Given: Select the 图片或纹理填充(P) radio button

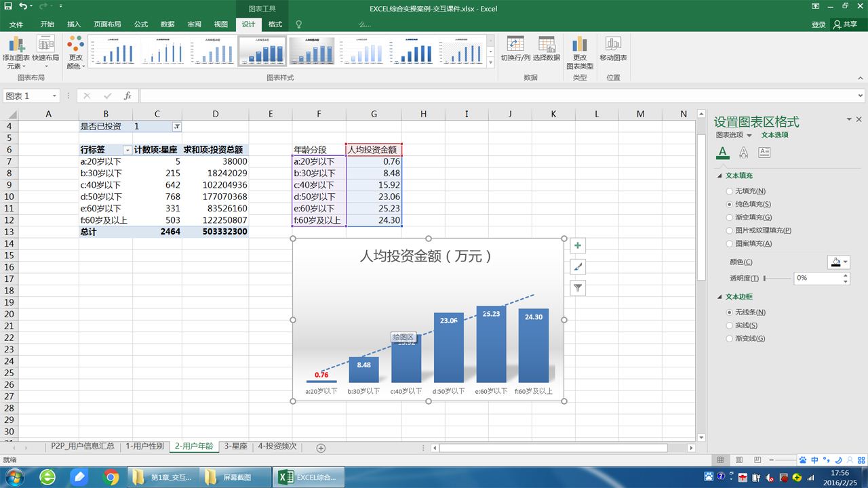Looking at the screenshot, I should 730,230.
